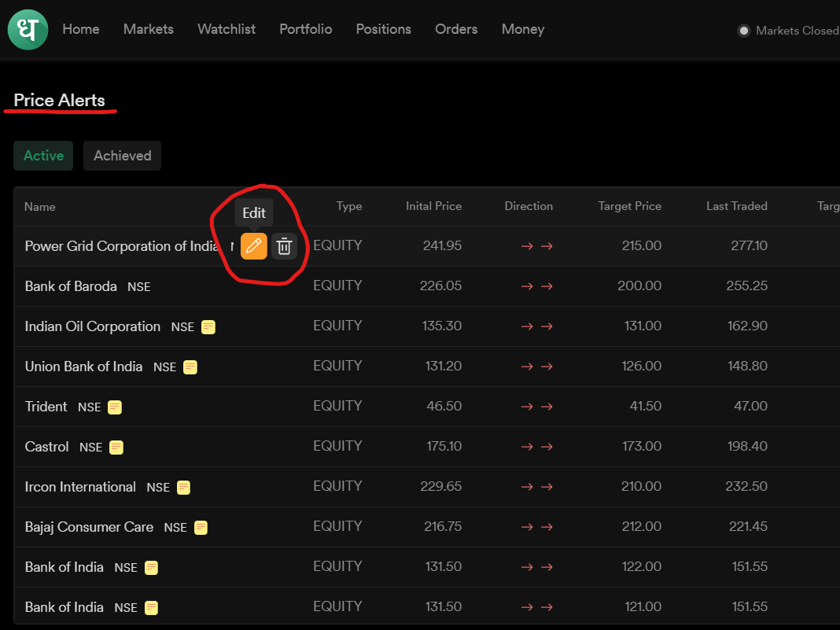Click the last traded value 162.90

tap(747, 326)
